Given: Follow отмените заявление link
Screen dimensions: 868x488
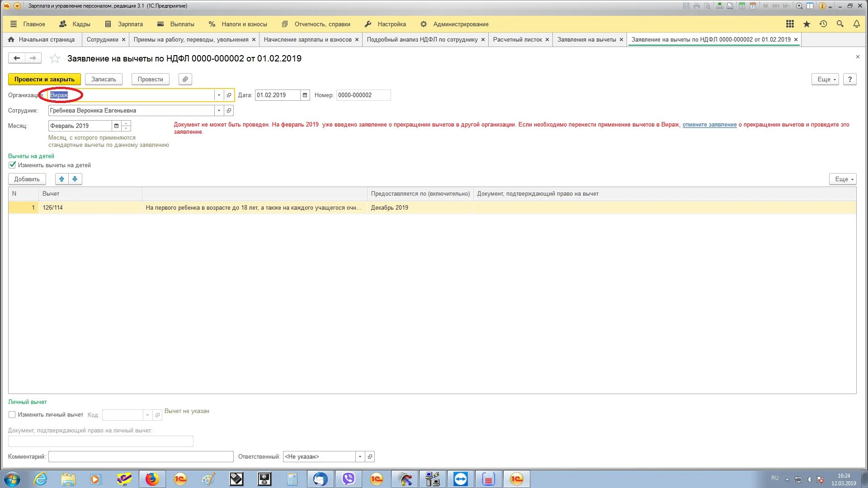Looking at the screenshot, I should point(709,125).
